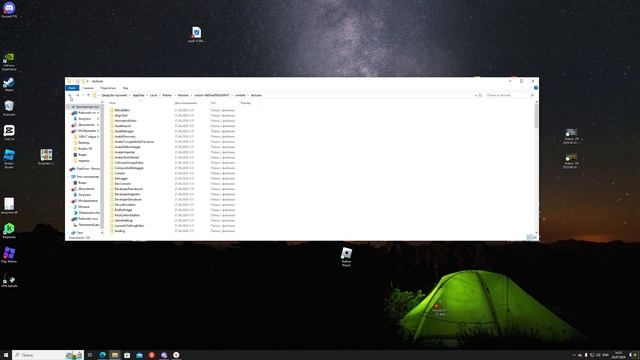
Task: Select the Roblox Player icon below Explorer window
Action: 346,256
